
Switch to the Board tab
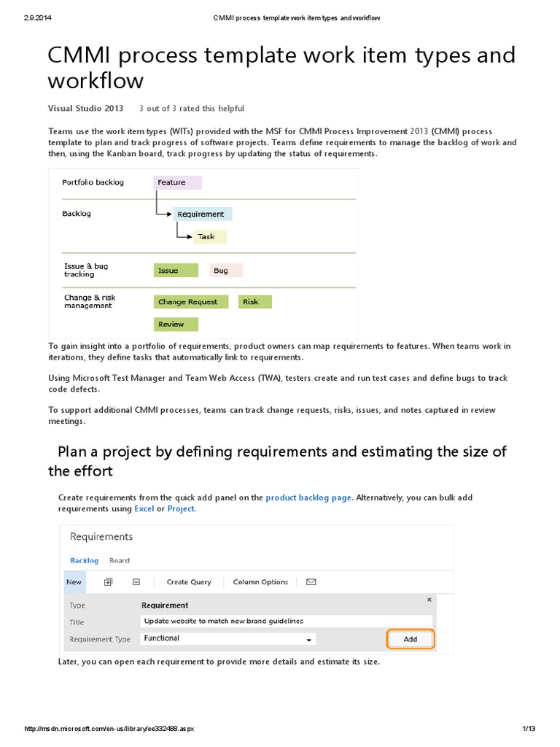pyautogui.click(x=120, y=560)
